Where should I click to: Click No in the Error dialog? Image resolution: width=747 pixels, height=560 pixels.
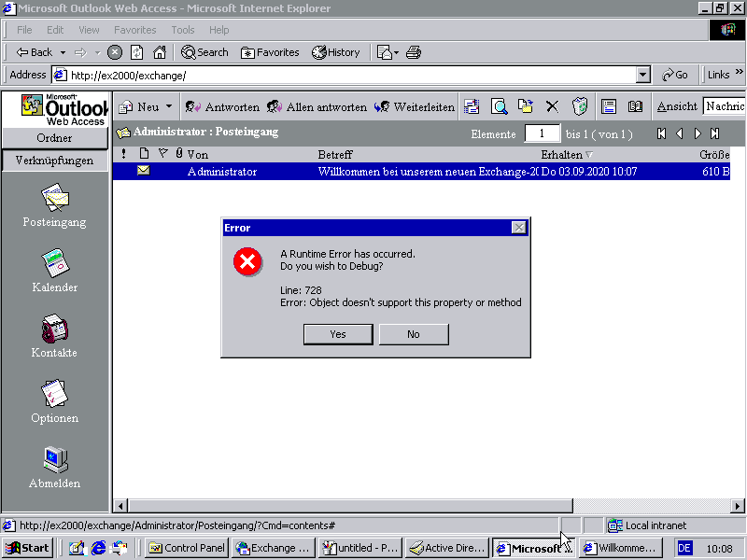click(414, 334)
